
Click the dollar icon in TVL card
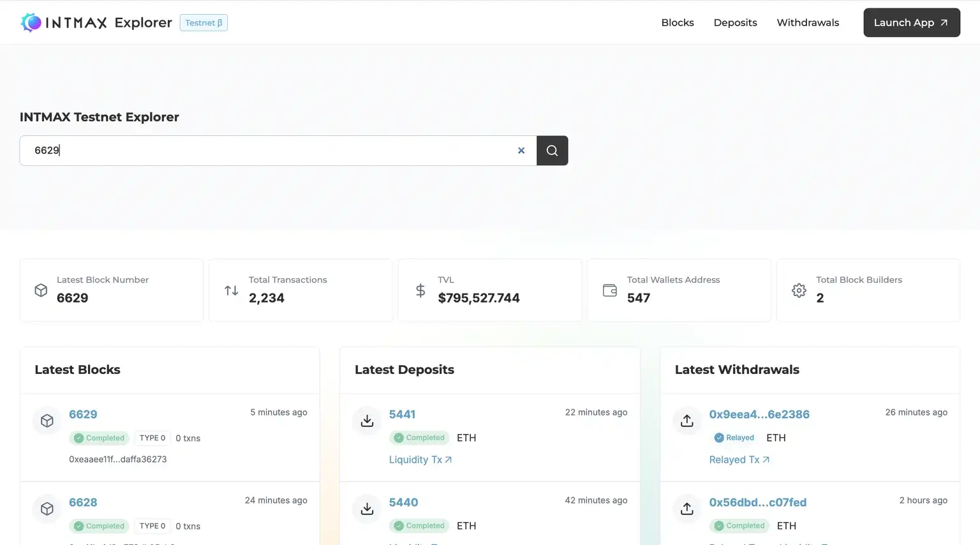pos(420,290)
